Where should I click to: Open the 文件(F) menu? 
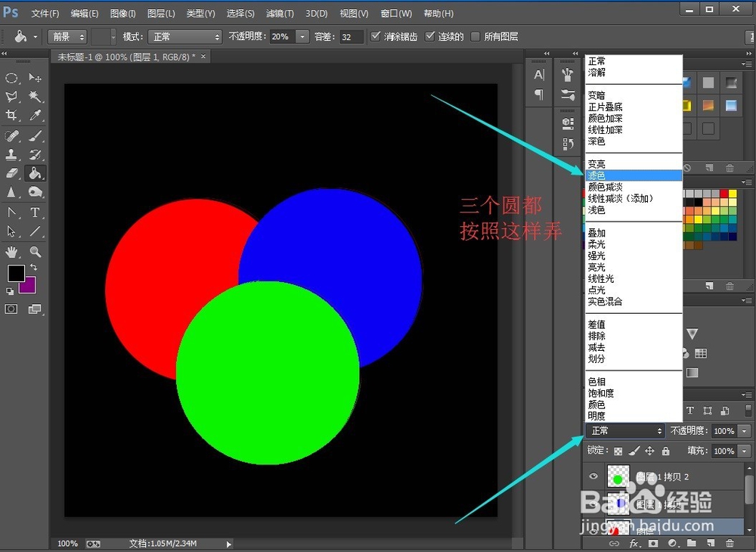point(45,14)
